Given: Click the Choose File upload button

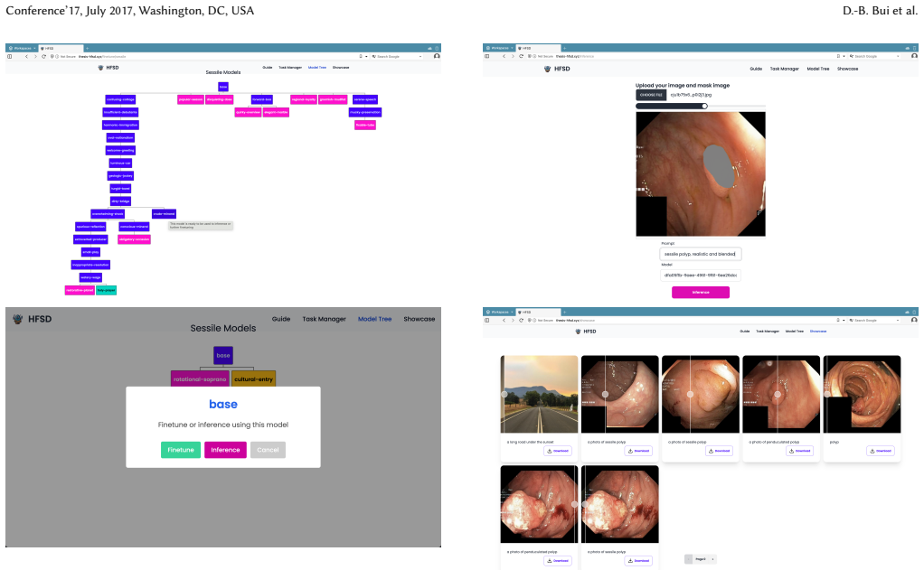Looking at the screenshot, I should point(651,95).
